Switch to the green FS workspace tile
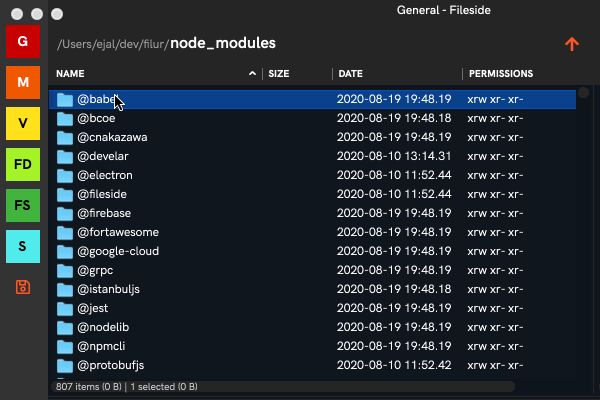The width and height of the screenshot is (600, 400). [23, 205]
